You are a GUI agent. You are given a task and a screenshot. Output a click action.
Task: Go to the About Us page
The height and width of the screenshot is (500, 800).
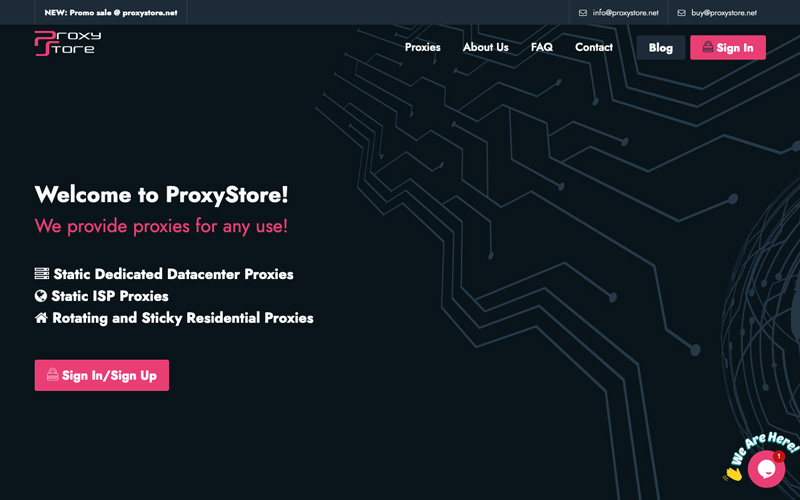tap(486, 47)
